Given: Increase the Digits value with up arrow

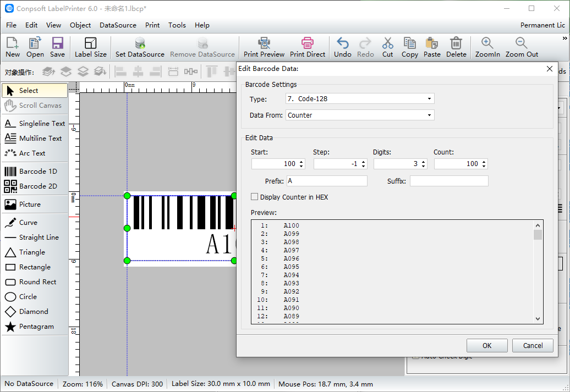Looking at the screenshot, I should [424, 162].
